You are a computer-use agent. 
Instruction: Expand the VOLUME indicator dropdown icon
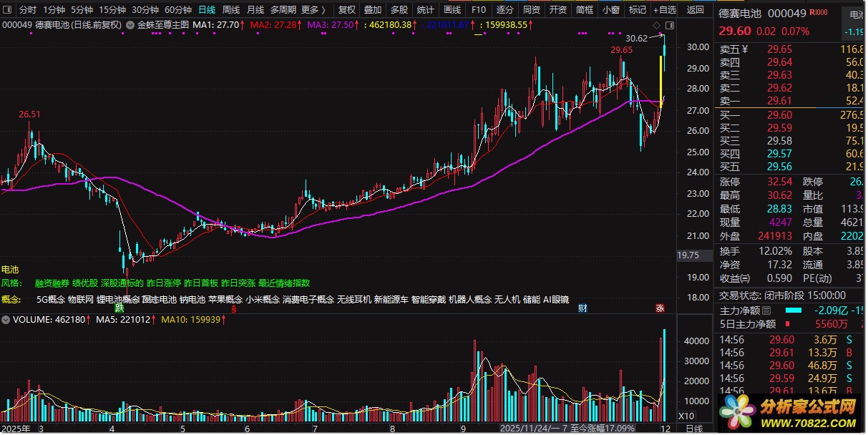coord(6,320)
